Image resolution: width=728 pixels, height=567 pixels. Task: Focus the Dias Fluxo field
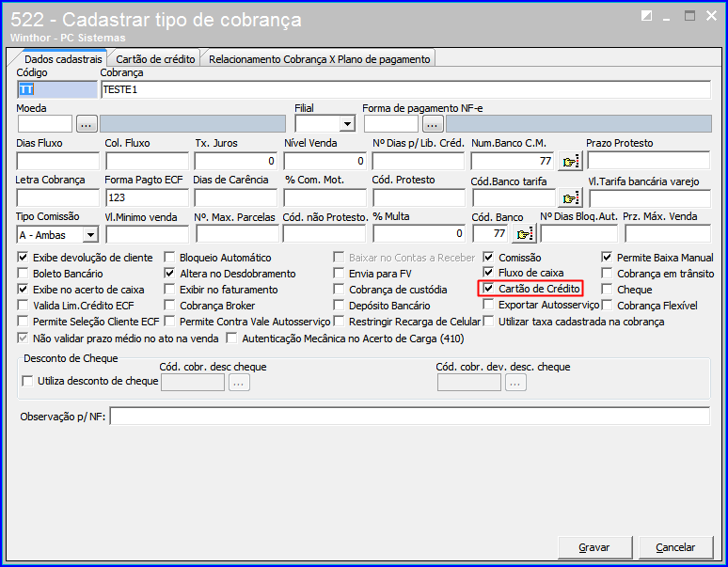pos(57,161)
